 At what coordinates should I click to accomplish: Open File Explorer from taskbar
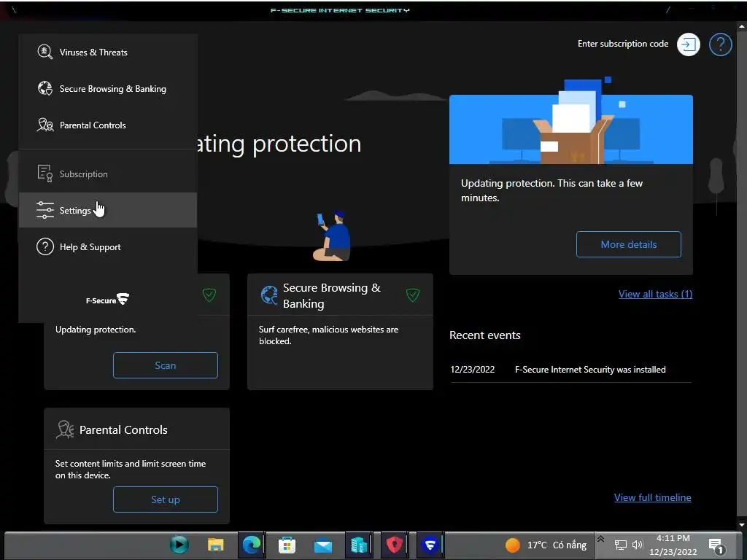215,544
